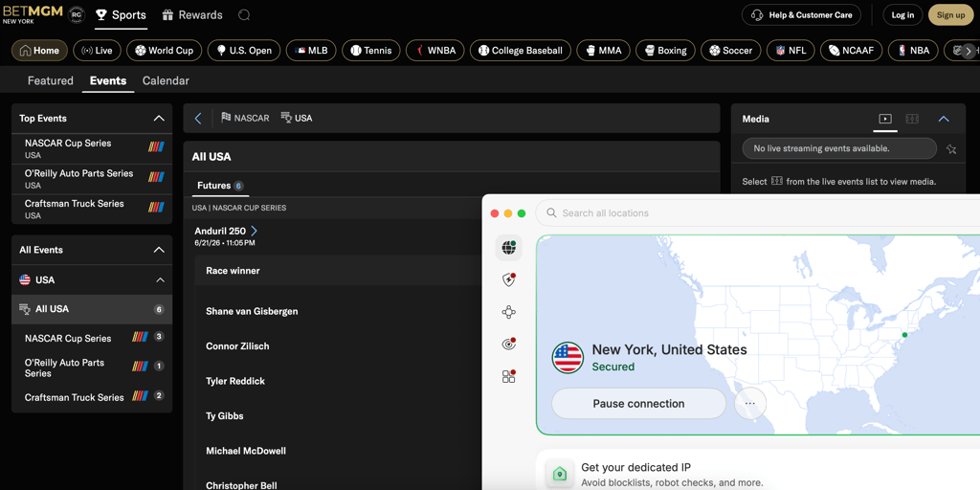Select NASCAR Cup Series with count 3
Image resolution: width=980 pixels, height=490 pixels.
[92, 338]
